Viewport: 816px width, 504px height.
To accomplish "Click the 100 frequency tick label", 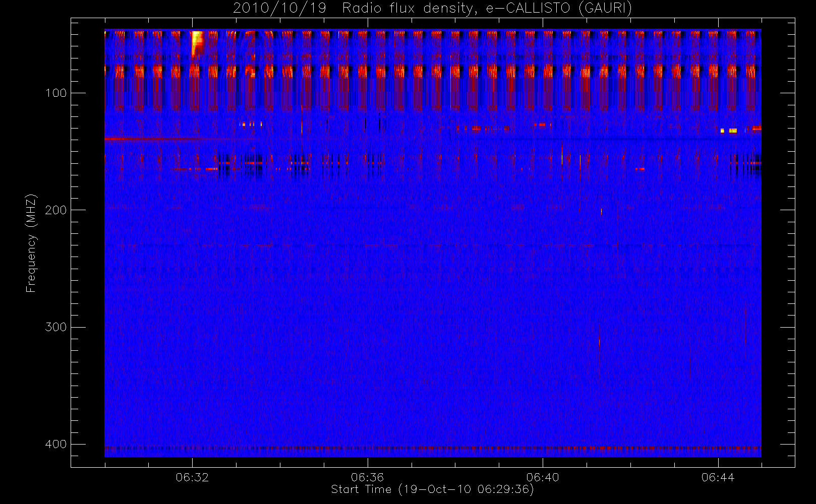I will coord(55,93).
